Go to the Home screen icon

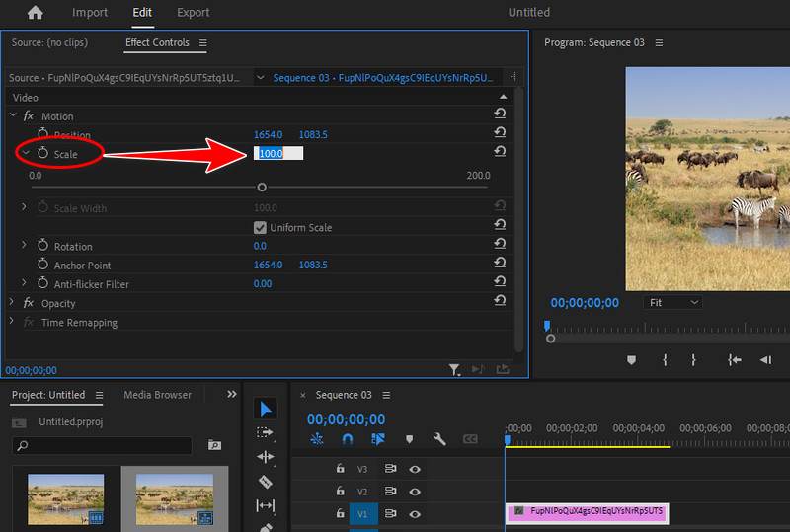pyautogui.click(x=35, y=12)
